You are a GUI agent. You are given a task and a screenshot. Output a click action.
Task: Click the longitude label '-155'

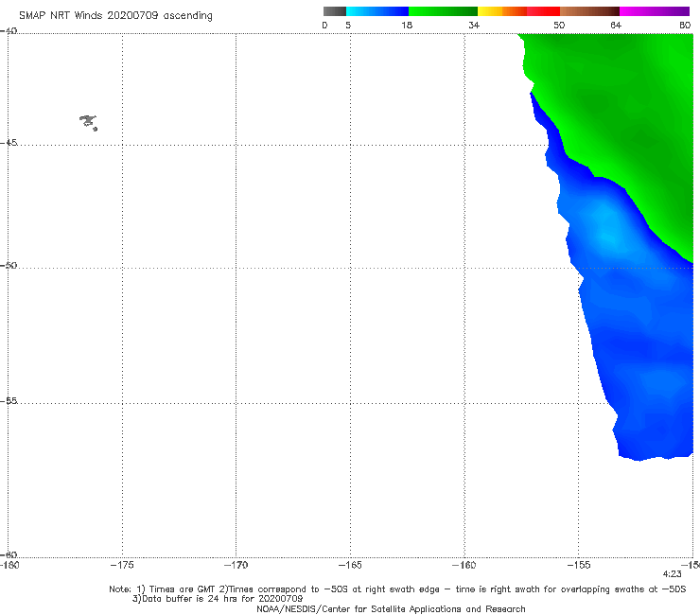point(579,565)
